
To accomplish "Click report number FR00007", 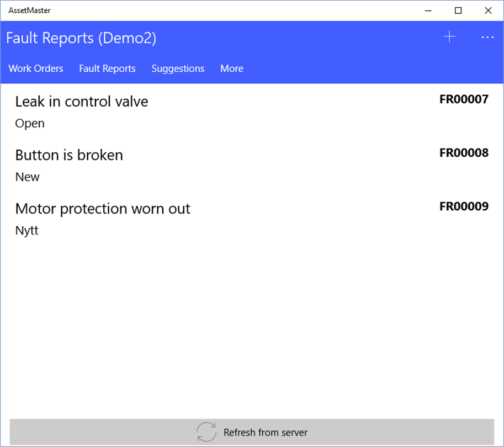I will click(464, 99).
